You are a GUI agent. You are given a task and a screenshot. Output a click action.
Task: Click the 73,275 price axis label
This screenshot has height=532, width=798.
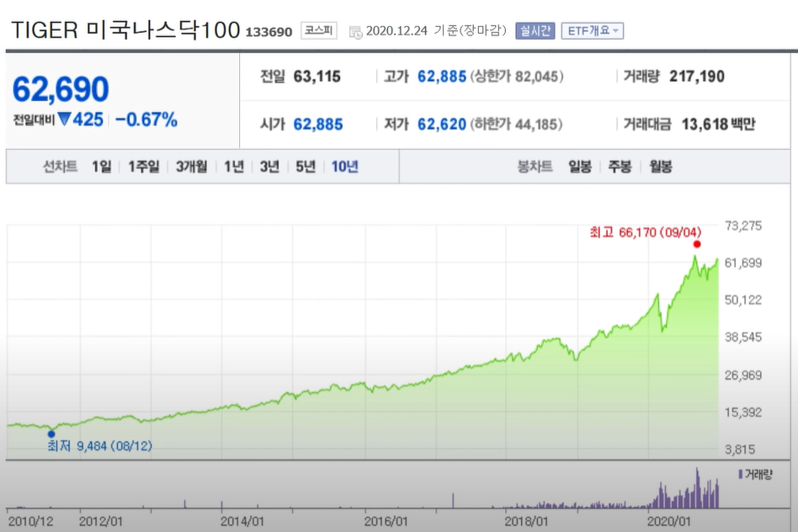coord(743,226)
